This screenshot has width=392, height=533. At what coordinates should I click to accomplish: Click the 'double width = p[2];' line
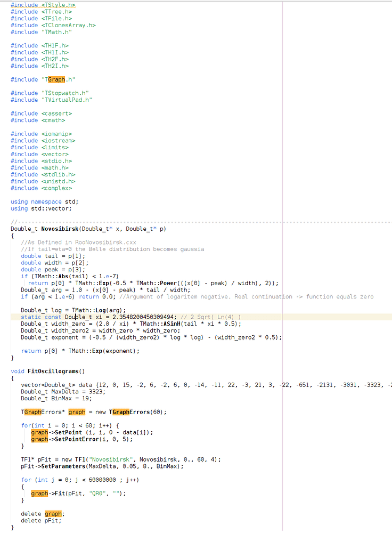click(55, 263)
